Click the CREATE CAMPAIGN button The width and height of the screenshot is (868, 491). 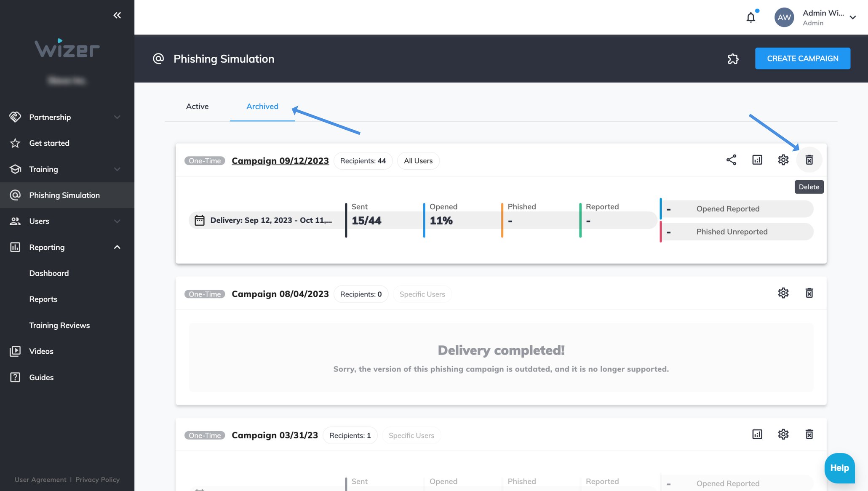802,58
